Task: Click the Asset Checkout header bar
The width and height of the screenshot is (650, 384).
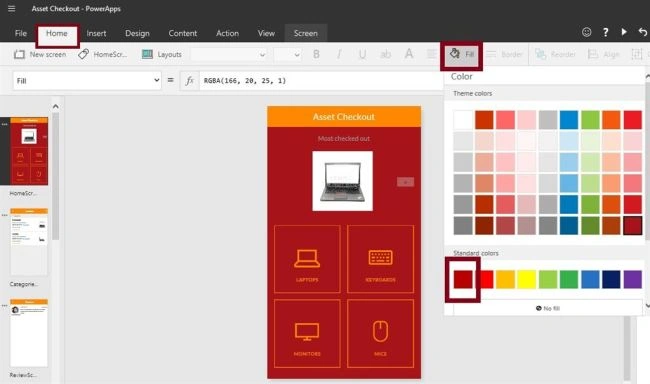Action: (344, 117)
